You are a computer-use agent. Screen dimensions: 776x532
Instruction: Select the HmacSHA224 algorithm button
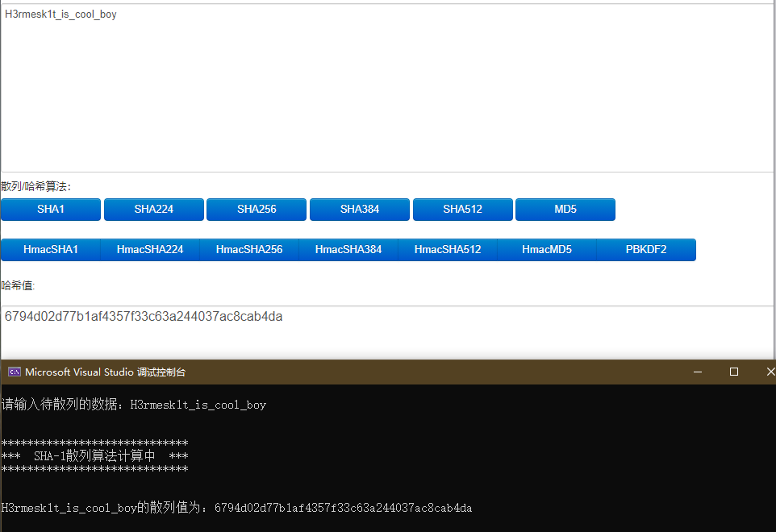point(149,249)
